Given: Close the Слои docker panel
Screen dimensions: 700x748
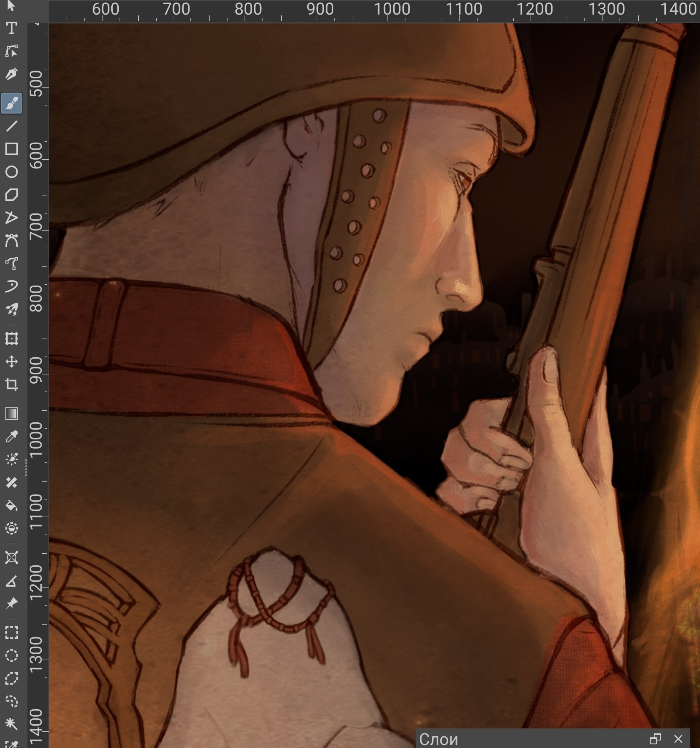Looking at the screenshot, I should tap(678, 739).
